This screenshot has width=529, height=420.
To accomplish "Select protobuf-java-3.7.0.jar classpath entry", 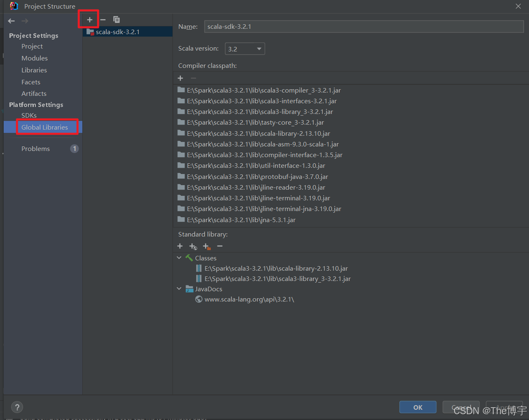I will (257, 177).
